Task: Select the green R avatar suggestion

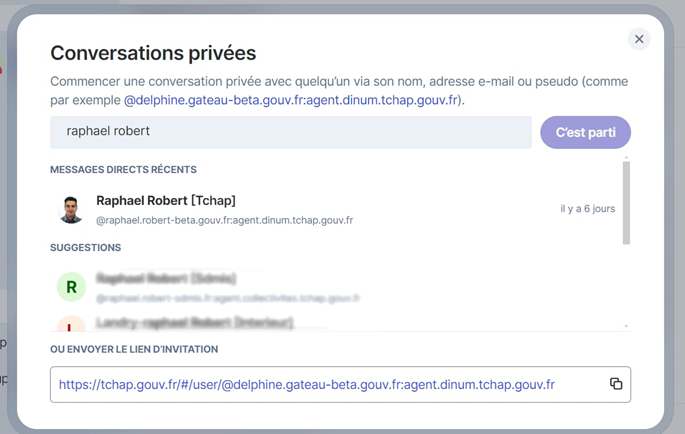Action: [x=71, y=288]
